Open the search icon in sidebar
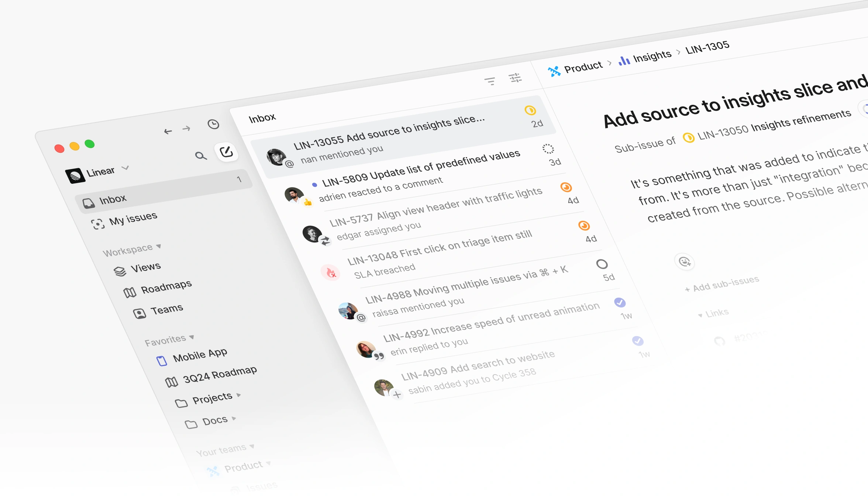This screenshot has width=868, height=496. pos(200,155)
